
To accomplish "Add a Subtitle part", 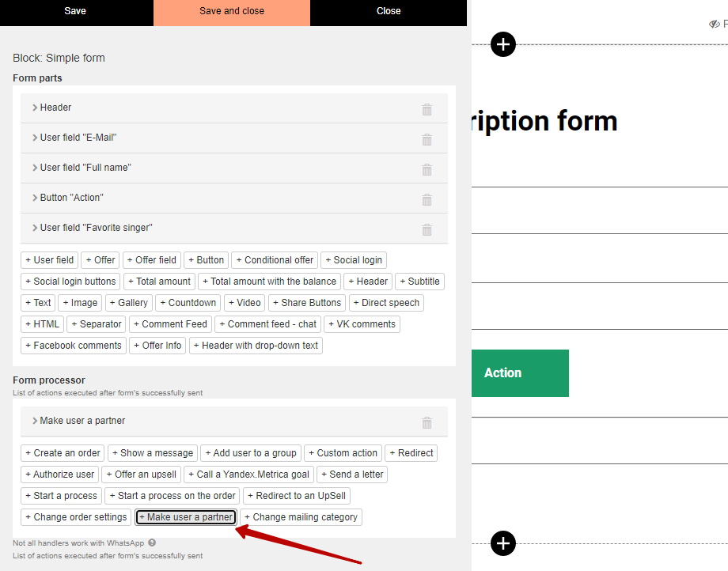I will pos(419,282).
